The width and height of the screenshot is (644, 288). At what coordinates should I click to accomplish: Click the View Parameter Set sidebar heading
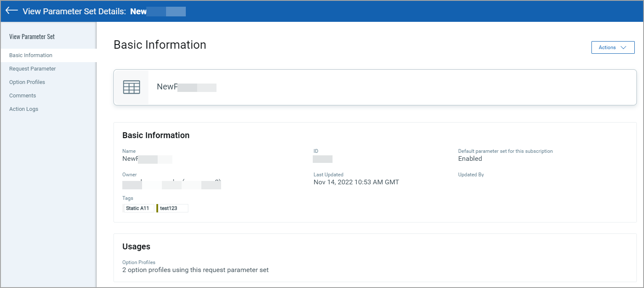pos(32,37)
